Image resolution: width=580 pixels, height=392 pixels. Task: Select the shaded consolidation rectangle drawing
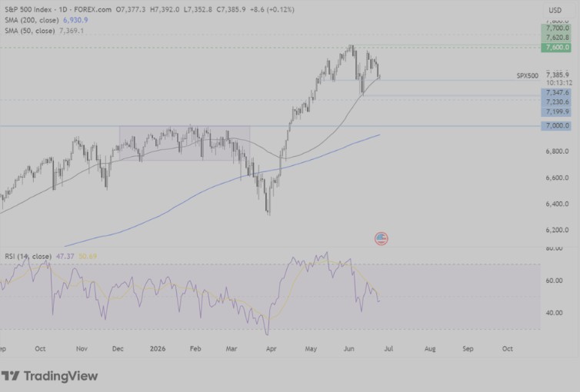pyautogui.click(x=185, y=143)
